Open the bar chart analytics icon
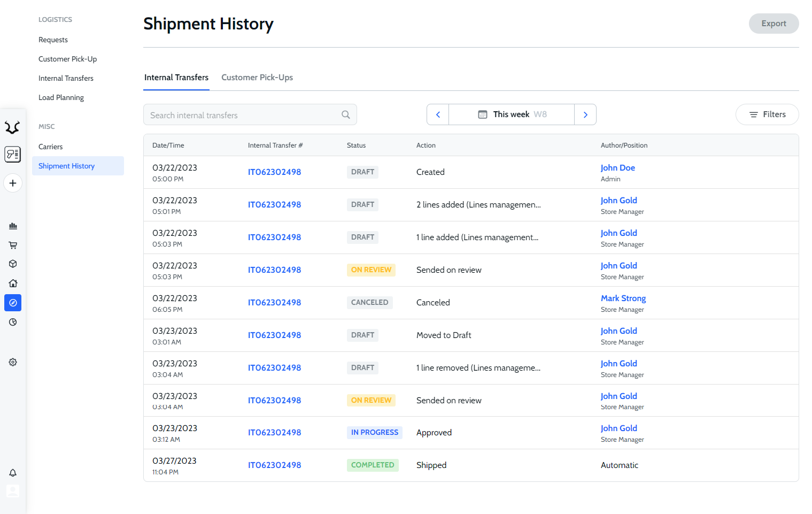This screenshot has height=514, width=812. pyautogui.click(x=13, y=226)
